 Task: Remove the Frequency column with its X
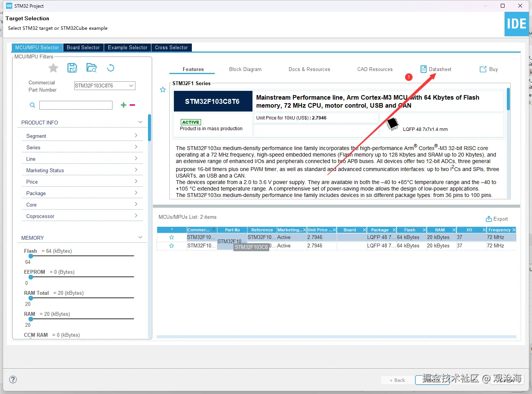514,230
